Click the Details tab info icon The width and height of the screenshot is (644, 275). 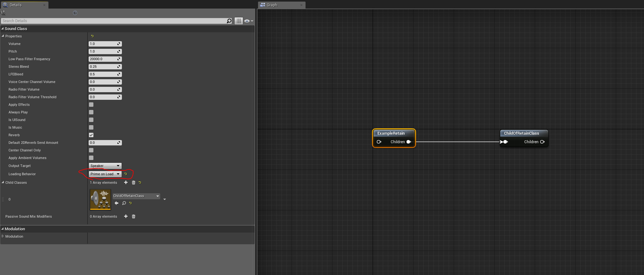click(x=5, y=5)
